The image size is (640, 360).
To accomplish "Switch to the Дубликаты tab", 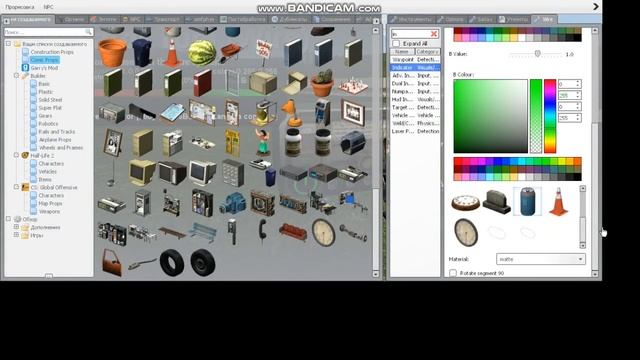I will tap(290, 19).
